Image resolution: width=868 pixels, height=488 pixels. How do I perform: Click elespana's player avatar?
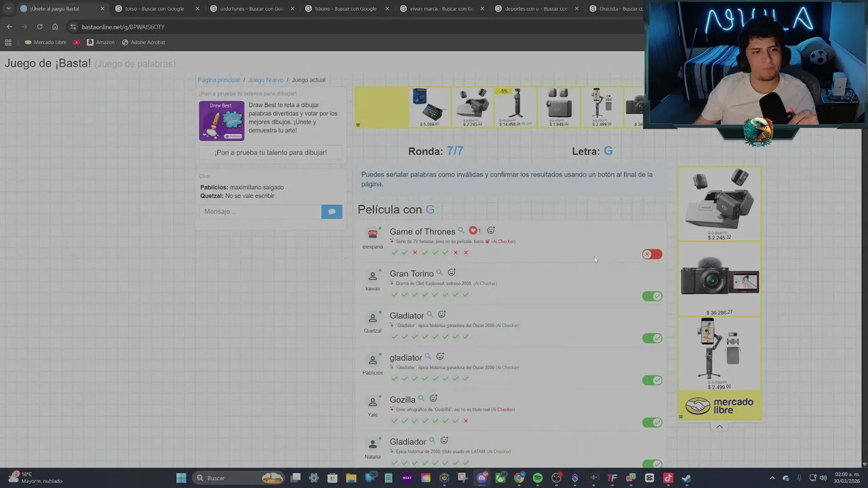click(372, 234)
